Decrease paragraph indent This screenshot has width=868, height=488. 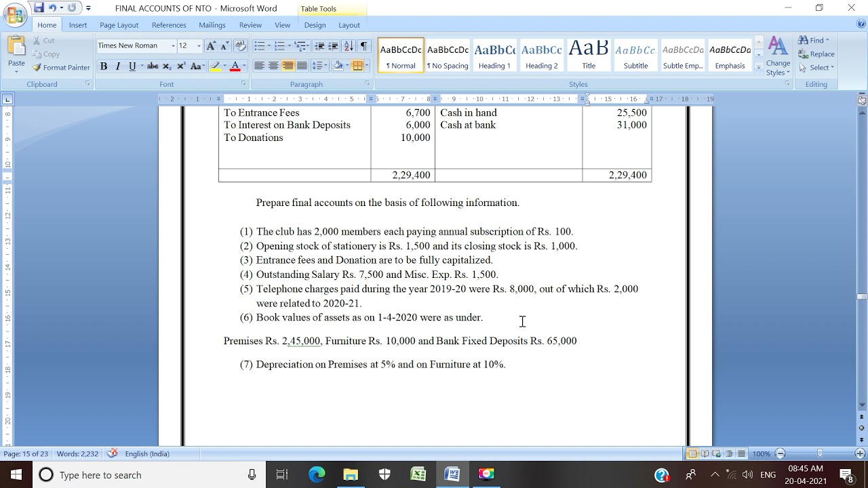click(319, 45)
